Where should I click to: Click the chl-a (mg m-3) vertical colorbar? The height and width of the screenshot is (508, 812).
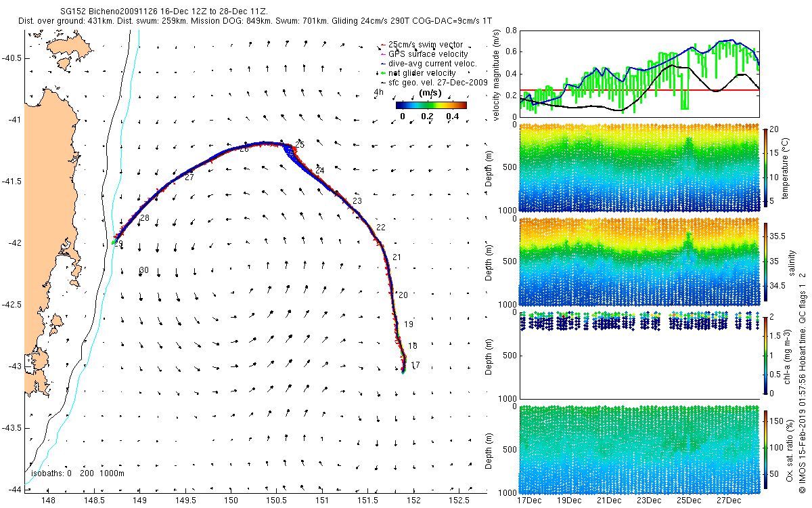coord(767,355)
